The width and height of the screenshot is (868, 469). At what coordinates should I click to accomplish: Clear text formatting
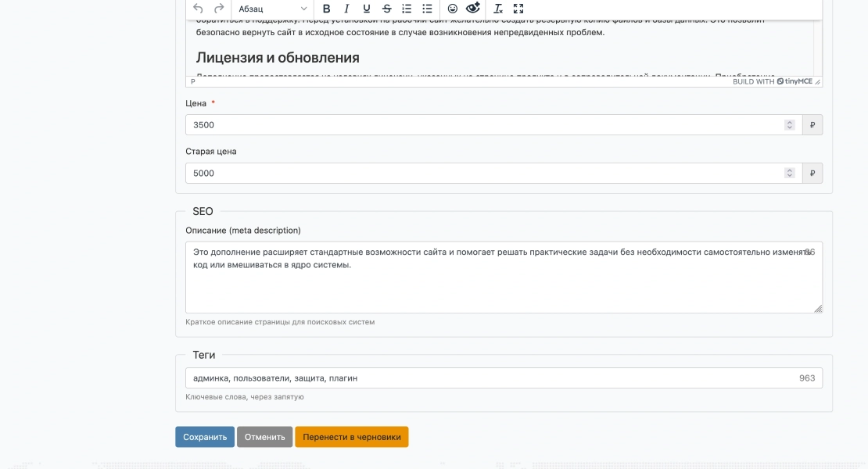pos(498,9)
